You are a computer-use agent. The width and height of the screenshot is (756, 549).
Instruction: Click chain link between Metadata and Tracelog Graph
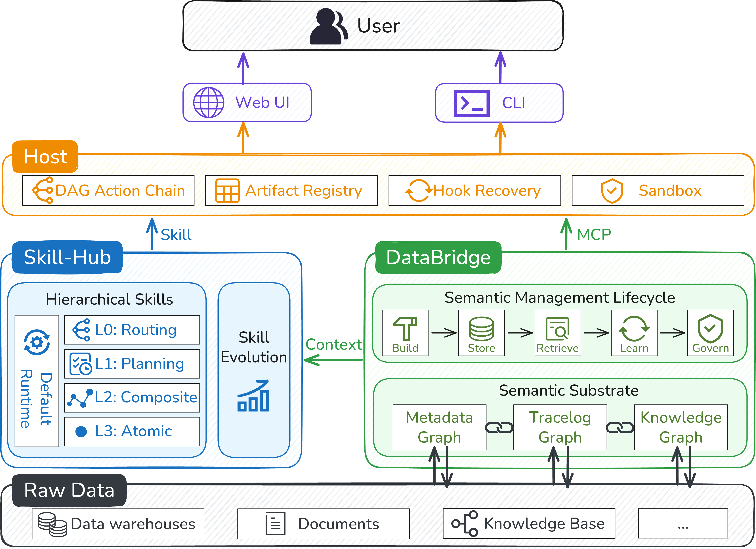(x=499, y=428)
